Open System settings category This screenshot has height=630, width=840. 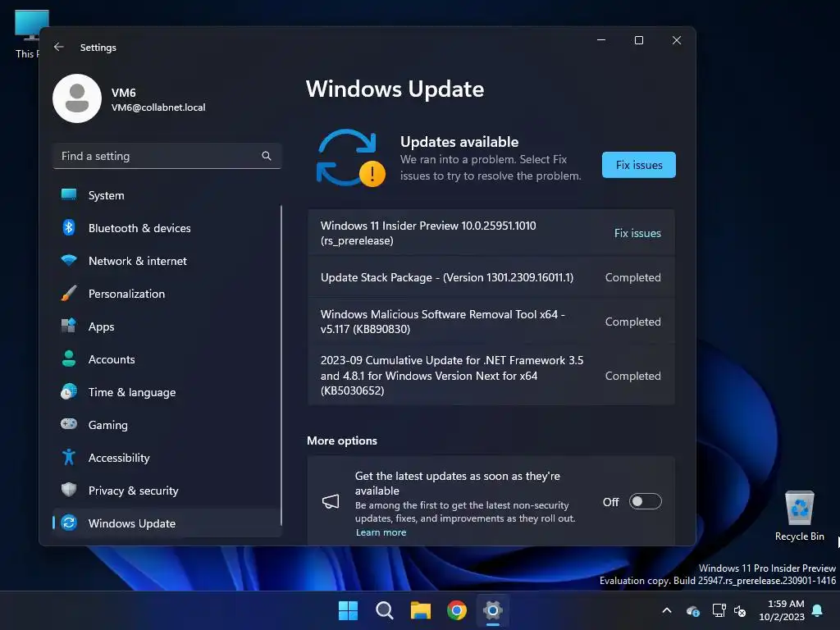(x=167, y=195)
